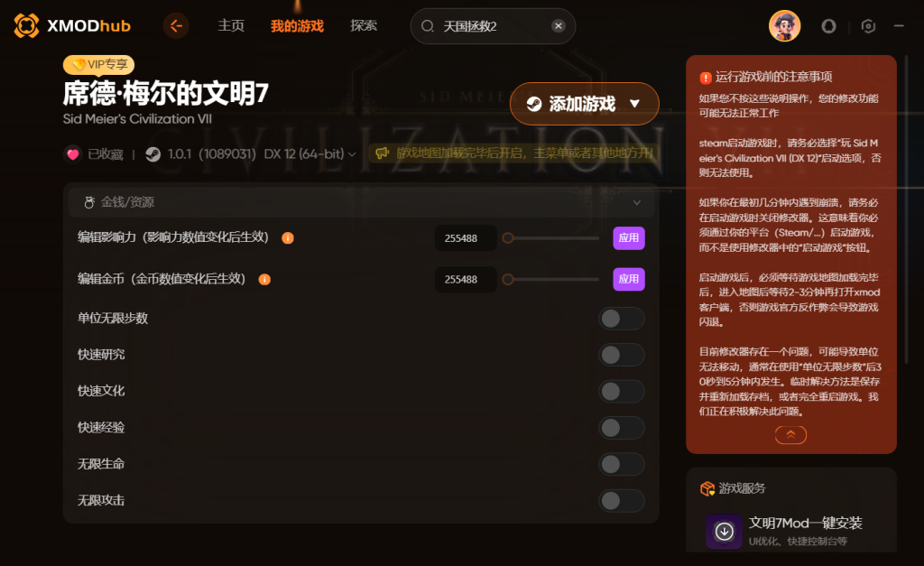
Task: Click the 编辑影响力 value input field
Action: pos(465,238)
